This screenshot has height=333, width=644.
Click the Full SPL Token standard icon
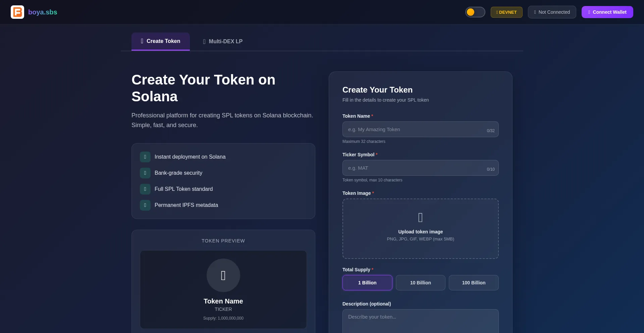(145, 189)
